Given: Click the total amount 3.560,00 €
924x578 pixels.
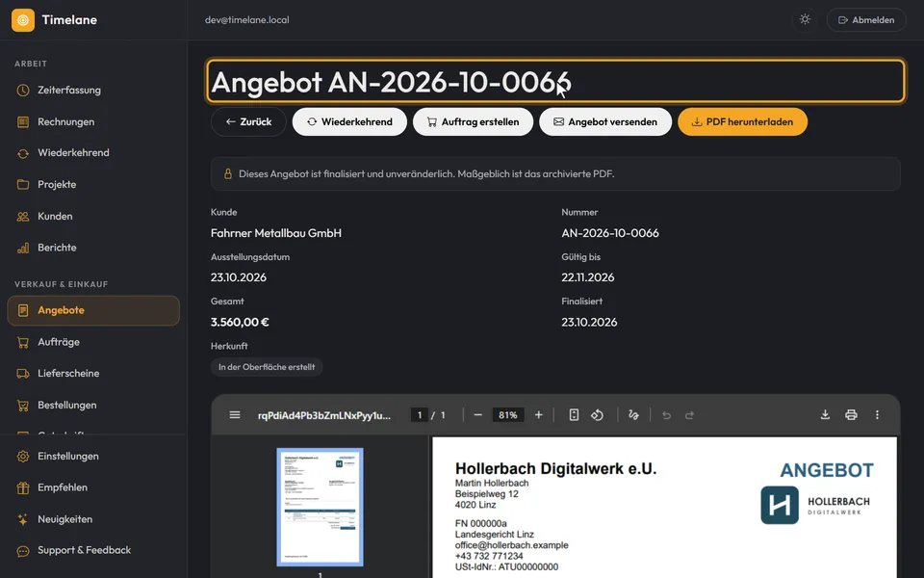Looking at the screenshot, I should [x=240, y=322].
